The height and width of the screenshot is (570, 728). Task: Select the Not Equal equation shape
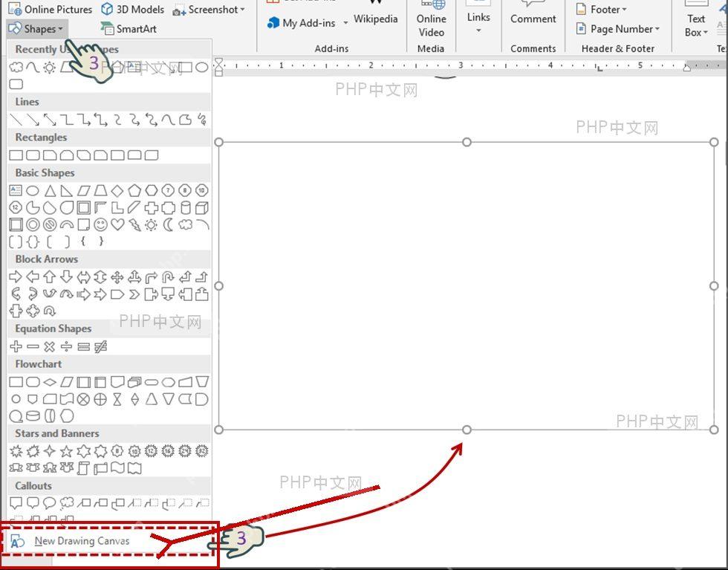[100, 346]
